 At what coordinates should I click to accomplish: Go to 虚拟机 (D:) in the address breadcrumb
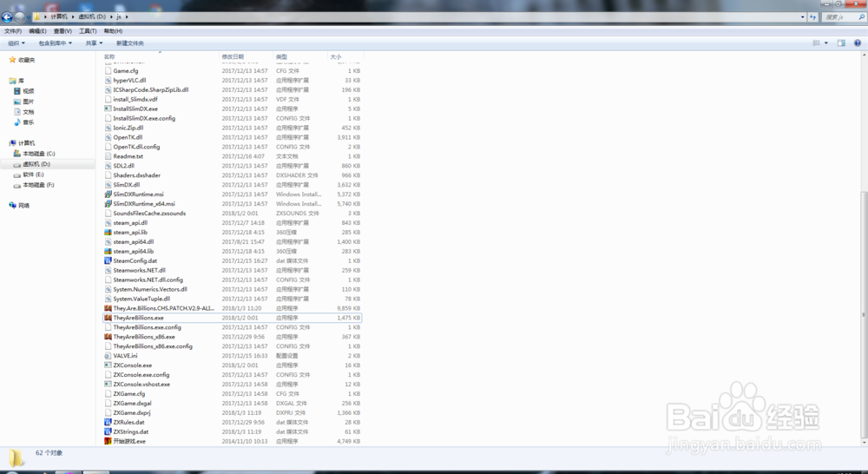(92, 17)
